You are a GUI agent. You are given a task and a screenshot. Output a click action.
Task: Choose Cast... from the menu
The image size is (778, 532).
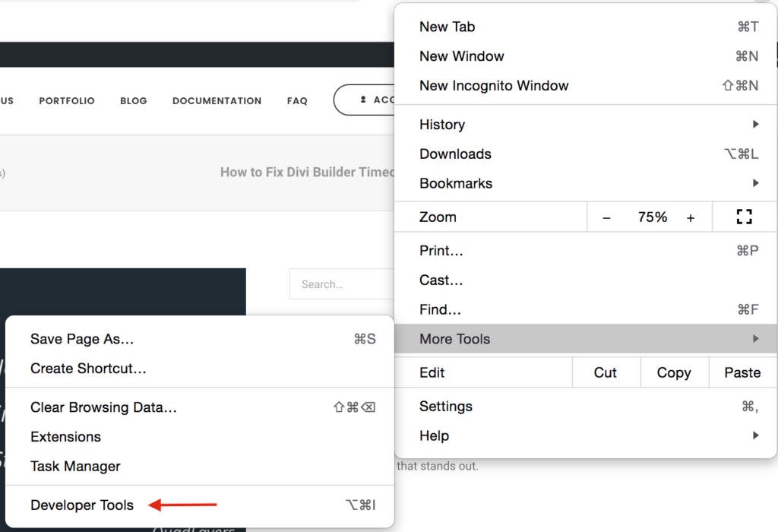586,280
